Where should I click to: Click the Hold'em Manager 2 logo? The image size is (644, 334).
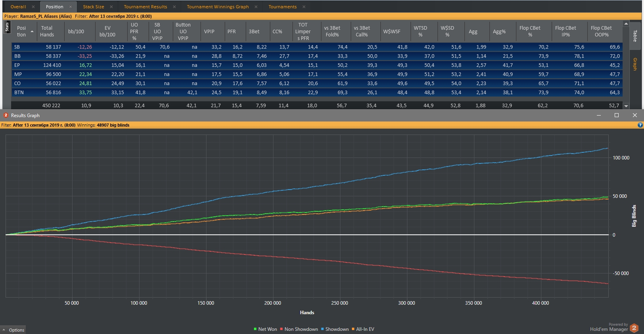point(634,328)
